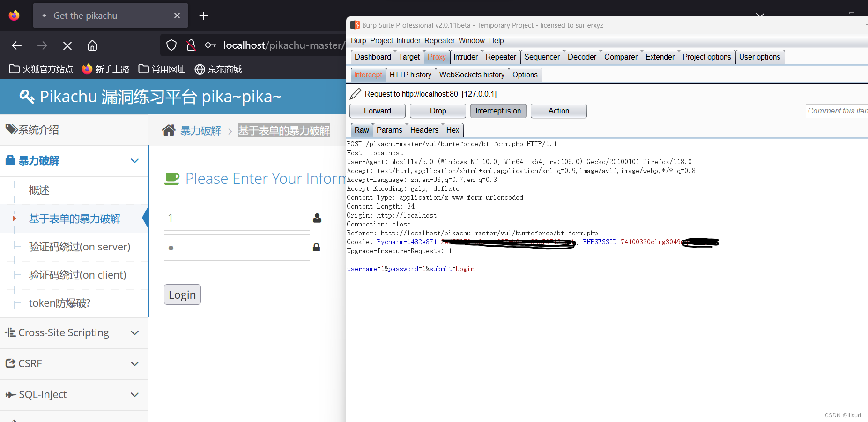868x422 pixels.
Task: Click the Firefox logo icon in the title bar
Action: click(x=14, y=15)
